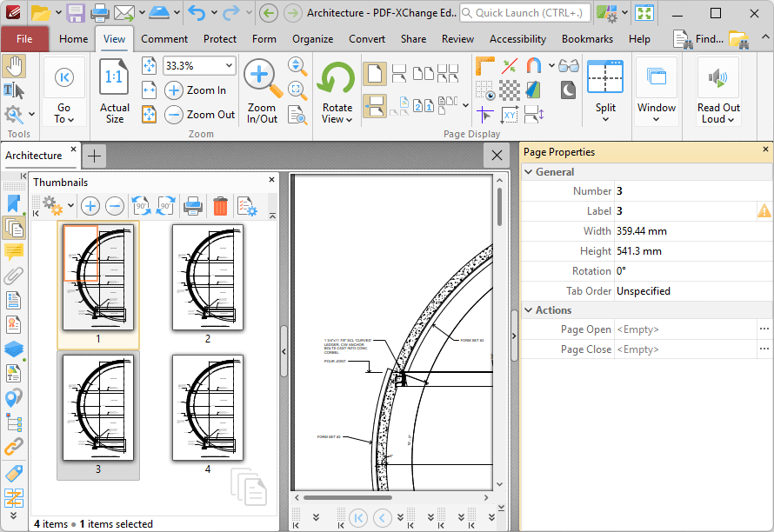Go to first page button
This screenshot has height=532, width=774.
[358, 518]
